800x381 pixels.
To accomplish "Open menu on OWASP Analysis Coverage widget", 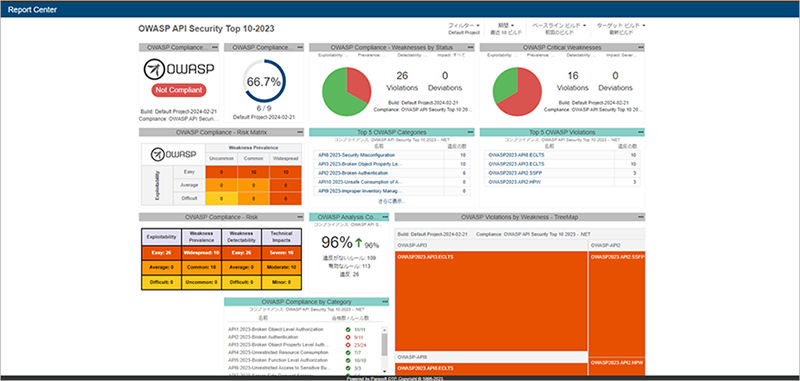I will point(385,217).
